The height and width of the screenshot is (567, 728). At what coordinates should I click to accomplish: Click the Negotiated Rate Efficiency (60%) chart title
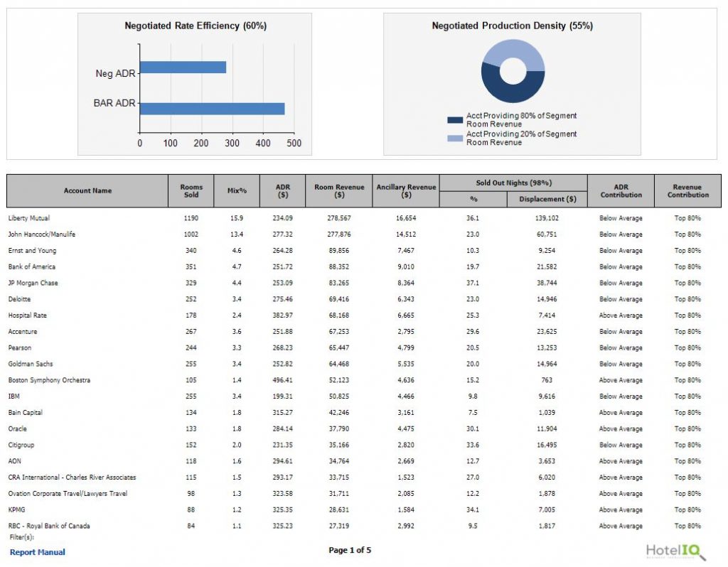click(x=196, y=26)
